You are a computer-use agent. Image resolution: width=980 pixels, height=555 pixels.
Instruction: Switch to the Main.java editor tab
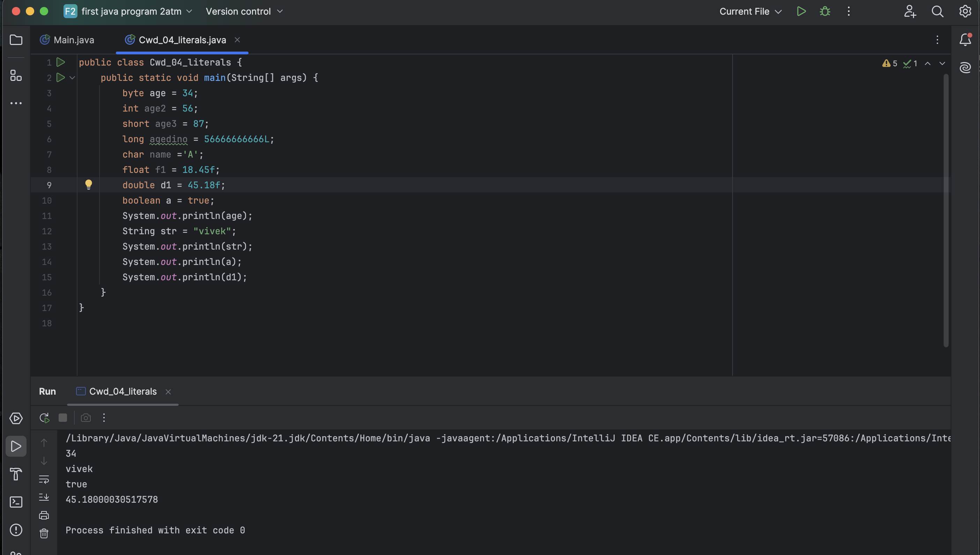pyautogui.click(x=73, y=40)
